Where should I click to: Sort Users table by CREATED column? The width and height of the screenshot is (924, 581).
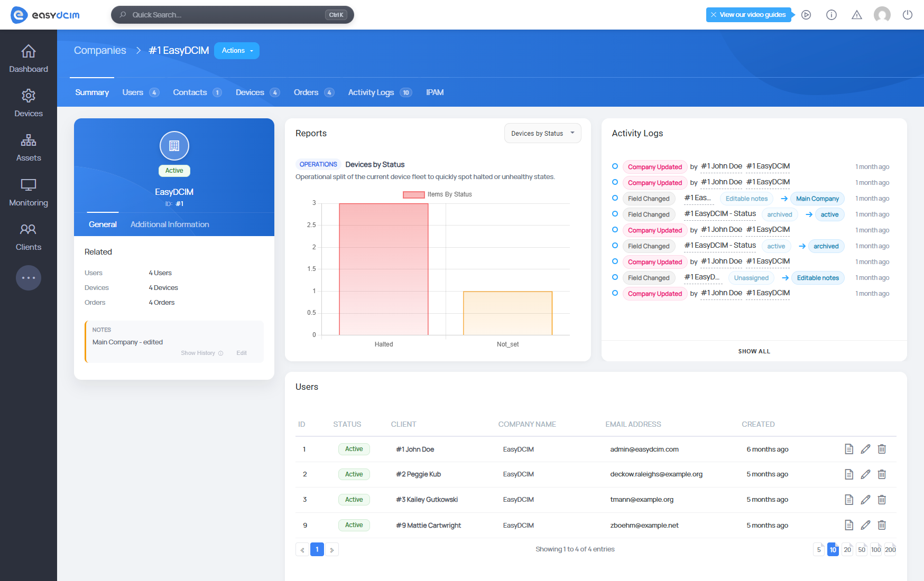pos(758,424)
